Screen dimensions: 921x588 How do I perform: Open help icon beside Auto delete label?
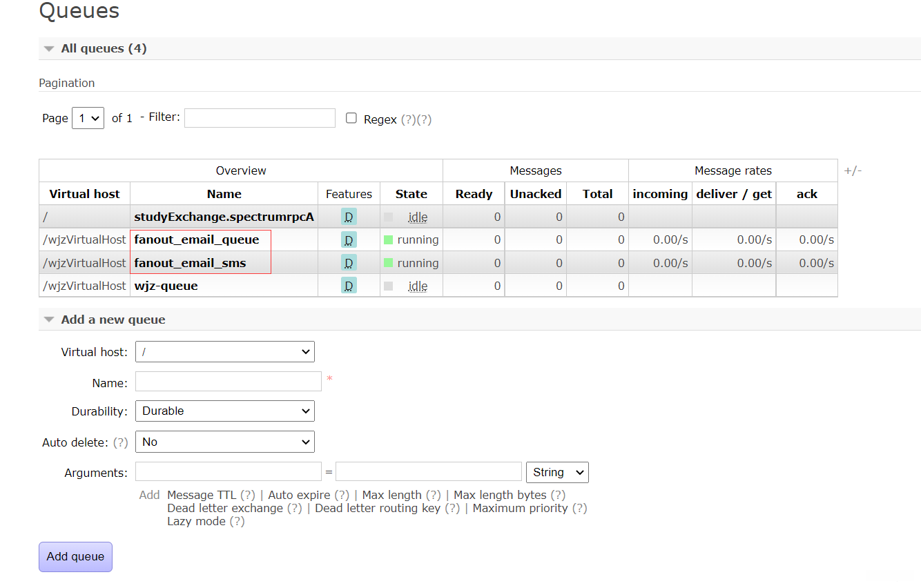[x=121, y=442]
